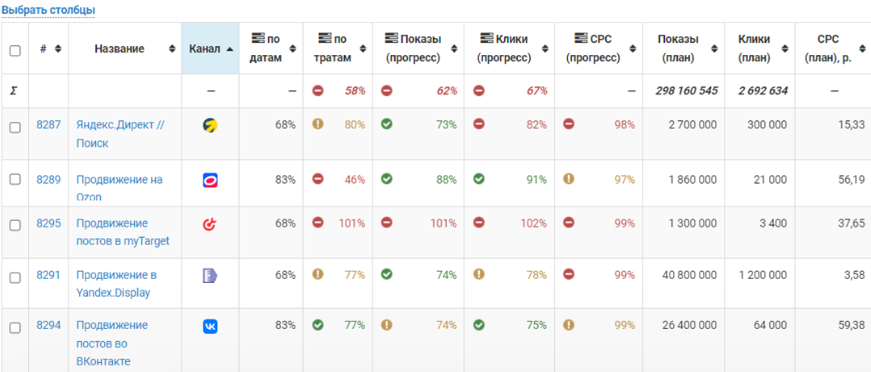Viewport: 871px width, 372px height.
Task: Open campaign ID 8295 link
Action: tap(49, 223)
